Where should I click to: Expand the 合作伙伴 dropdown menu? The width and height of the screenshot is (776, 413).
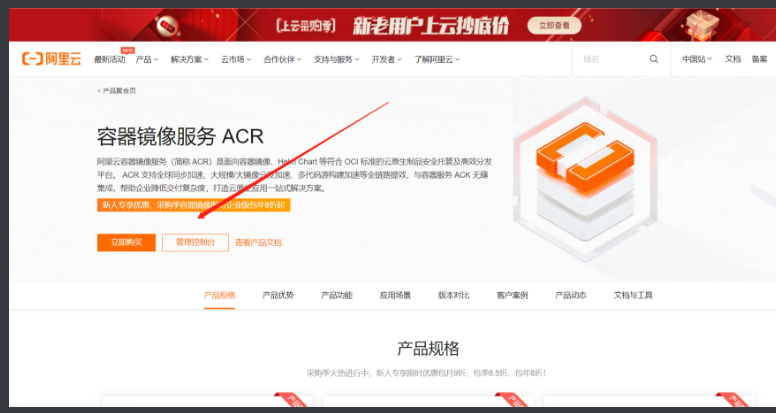(x=282, y=59)
